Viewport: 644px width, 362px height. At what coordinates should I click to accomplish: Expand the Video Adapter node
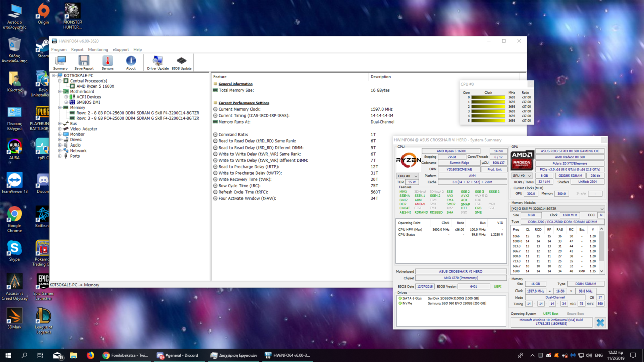pos(60,129)
